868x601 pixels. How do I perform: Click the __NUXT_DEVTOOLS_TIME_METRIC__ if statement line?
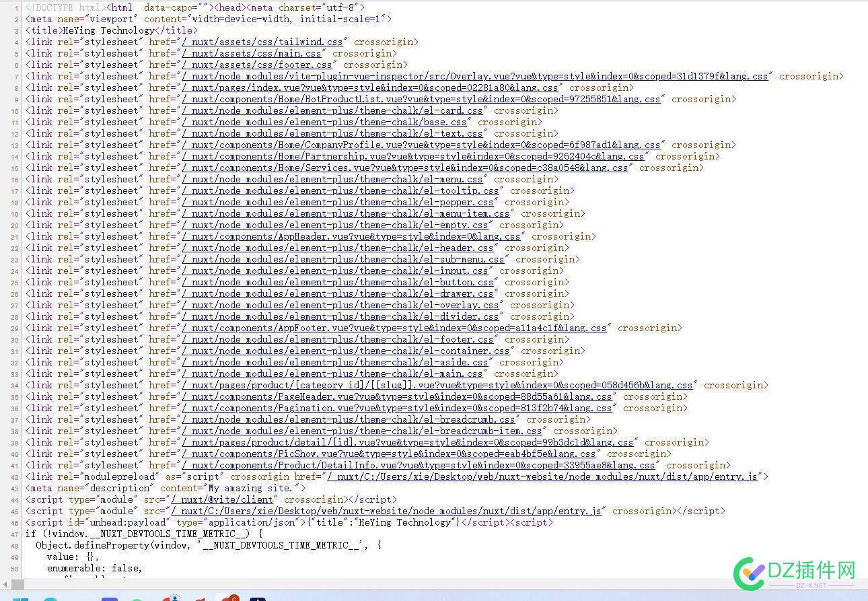(x=144, y=534)
